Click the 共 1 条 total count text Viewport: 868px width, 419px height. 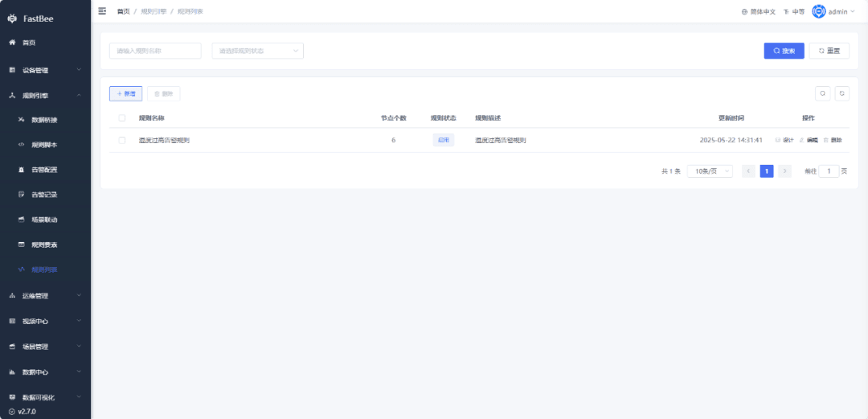coord(671,171)
